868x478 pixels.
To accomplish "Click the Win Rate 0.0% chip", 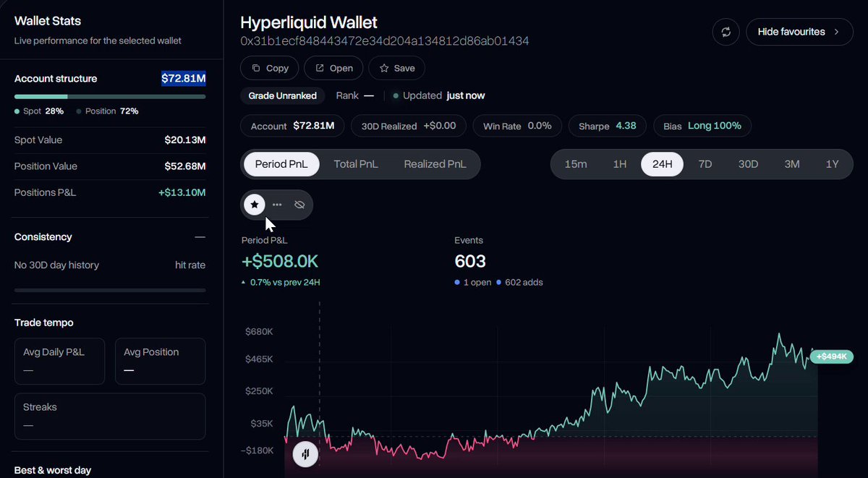I will (517, 126).
